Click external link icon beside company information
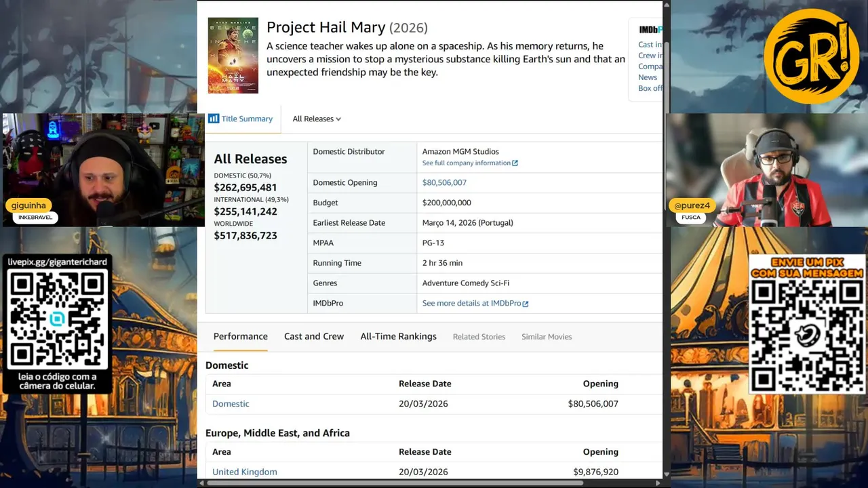The width and height of the screenshot is (868, 488). [x=515, y=163]
